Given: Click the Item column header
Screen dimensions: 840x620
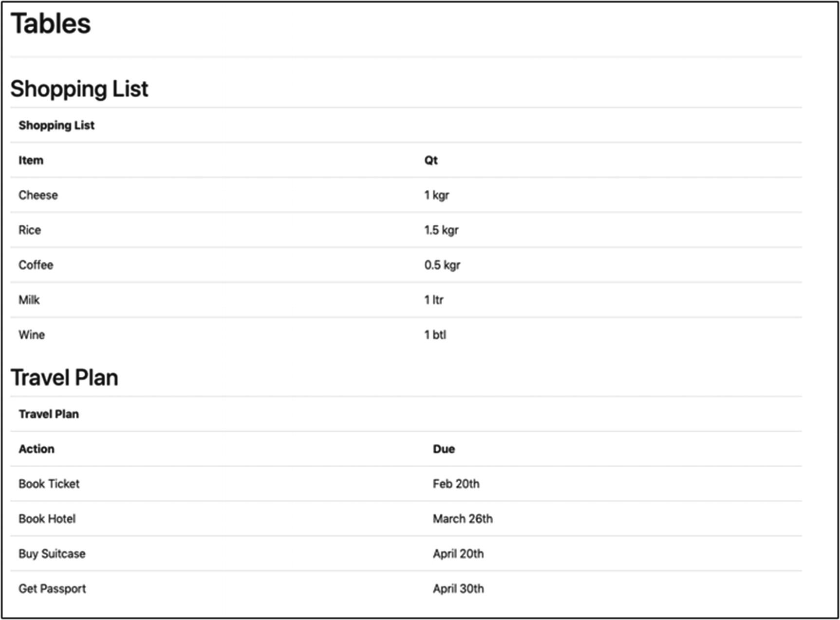Looking at the screenshot, I should click(x=31, y=161).
